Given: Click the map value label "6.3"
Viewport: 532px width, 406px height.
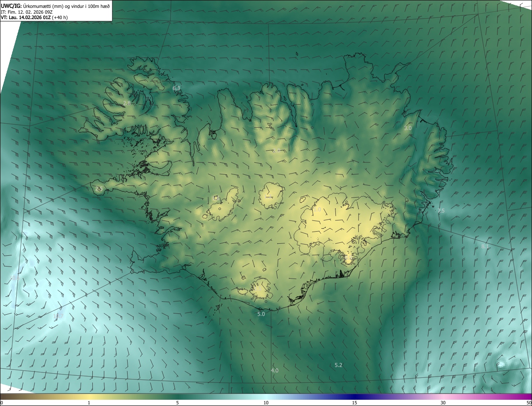Looking at the screenshot, I should pos(177,88).
